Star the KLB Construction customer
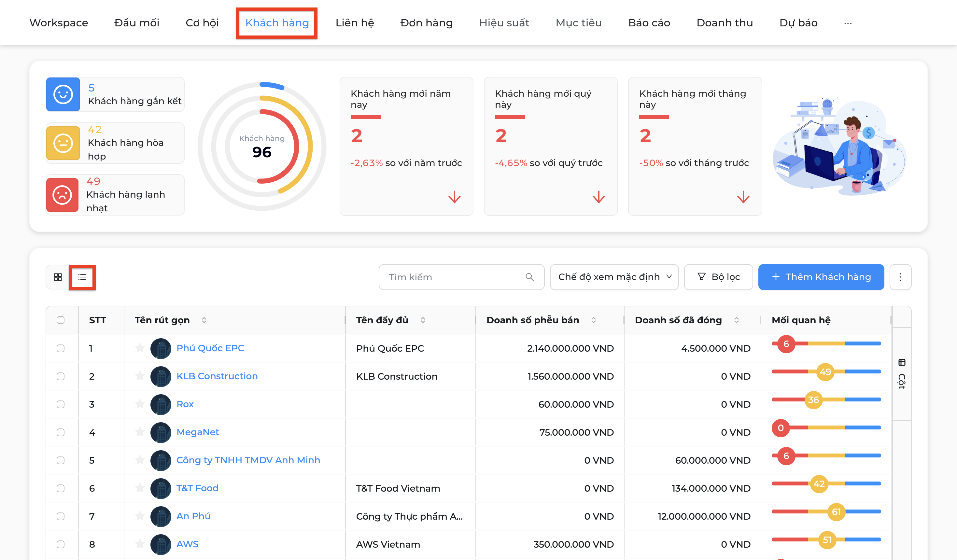This screenshot has height=560, width=957. (x=140, y=376)
